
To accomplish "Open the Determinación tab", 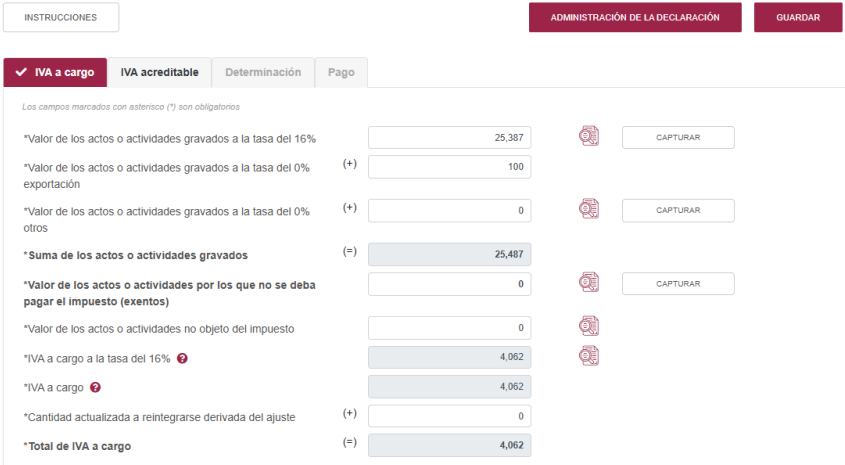I will pyautogui.click(x=263, y=72).
